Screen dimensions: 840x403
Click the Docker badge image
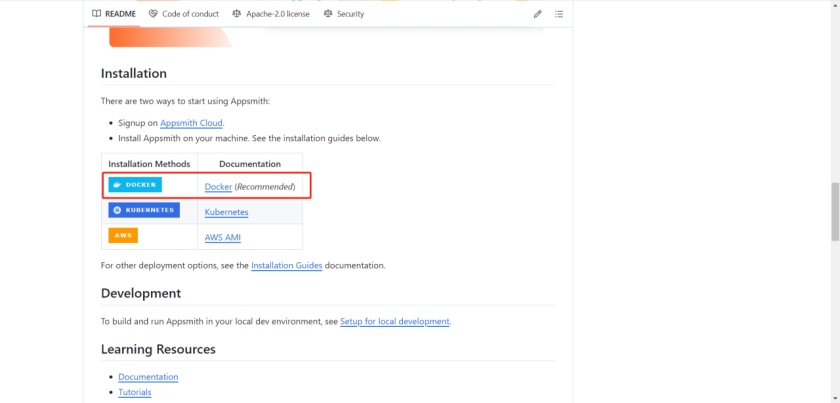click(x=135, y=185)
